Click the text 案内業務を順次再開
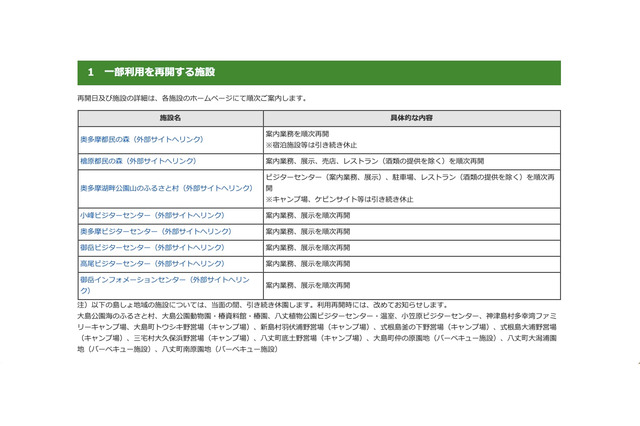Image resolution: width=640 pixels, height=426 pixels. (297, 134)
